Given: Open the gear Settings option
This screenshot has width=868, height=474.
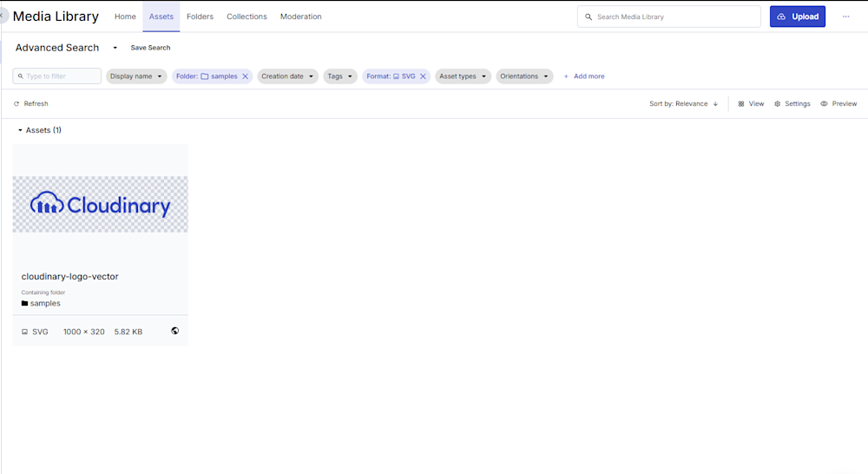Looking at the screenshot, I should coord(792,103).
